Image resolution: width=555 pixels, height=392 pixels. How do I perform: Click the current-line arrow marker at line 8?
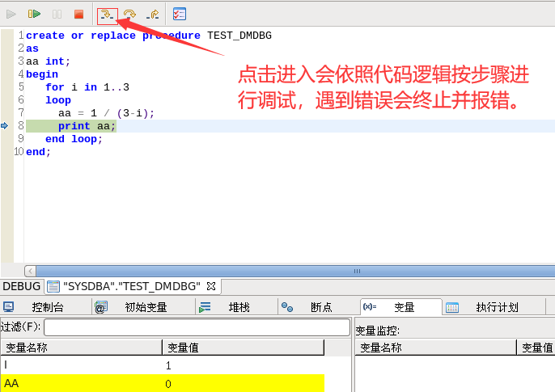(x=5, y=125)
